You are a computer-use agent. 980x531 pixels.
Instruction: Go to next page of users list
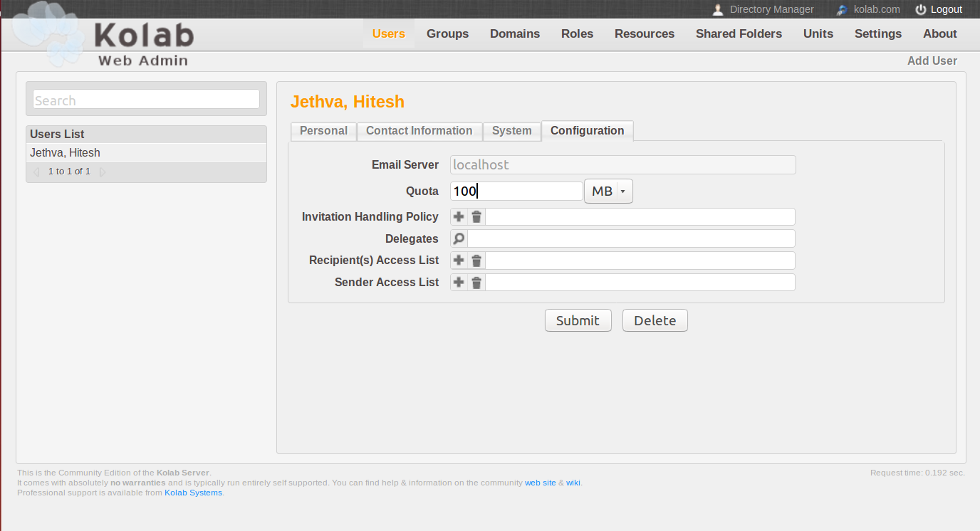click(x=103, y=172)
